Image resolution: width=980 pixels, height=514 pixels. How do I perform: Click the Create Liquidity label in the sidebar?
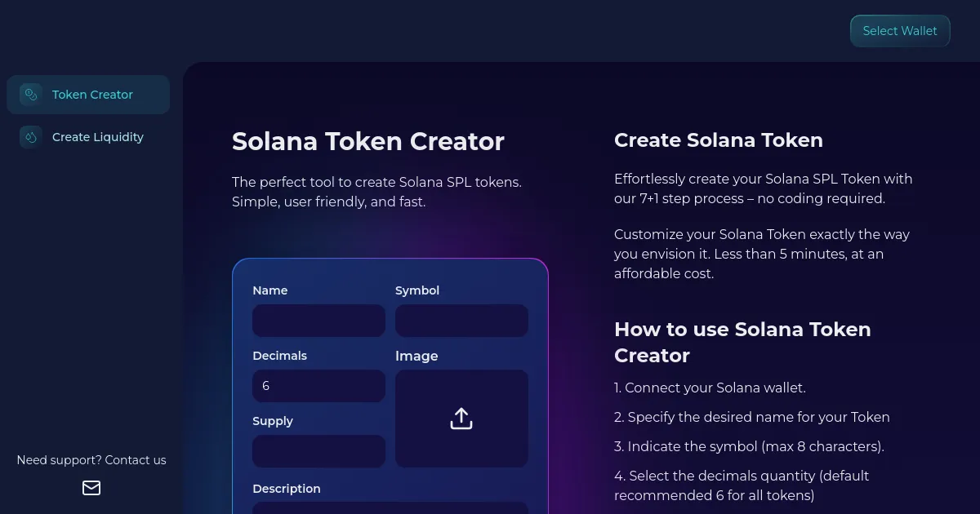tap(98, 137)
